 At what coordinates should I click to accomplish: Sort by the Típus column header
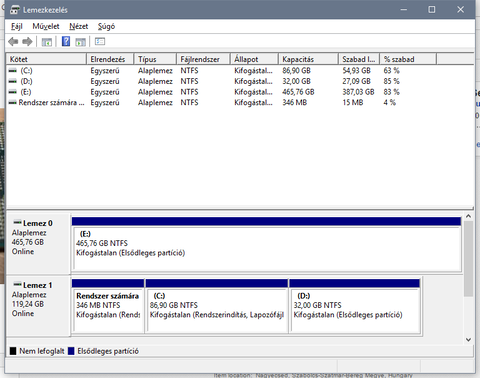pyautogui.click(x=155, y=59)
